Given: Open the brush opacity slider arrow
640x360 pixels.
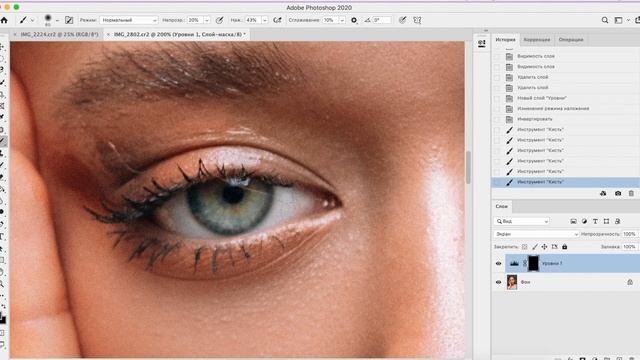Looking at the screenshot, I should (x=207, y=20).
